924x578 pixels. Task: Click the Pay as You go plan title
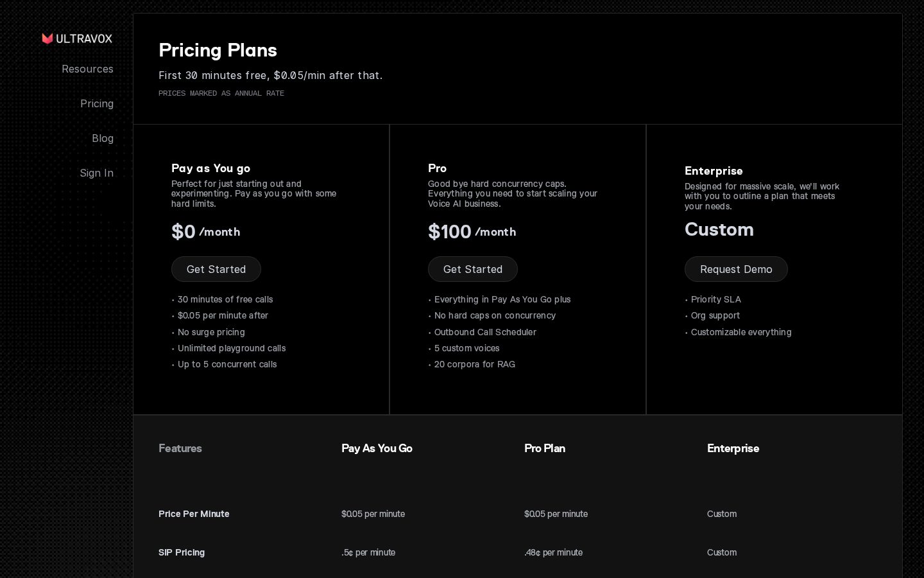tap(210, 168)
